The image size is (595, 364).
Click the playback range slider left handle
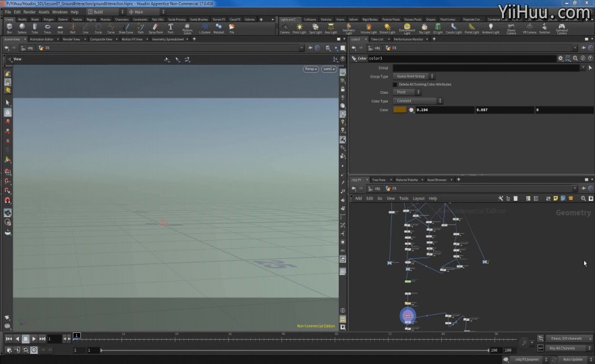point(101,351)
